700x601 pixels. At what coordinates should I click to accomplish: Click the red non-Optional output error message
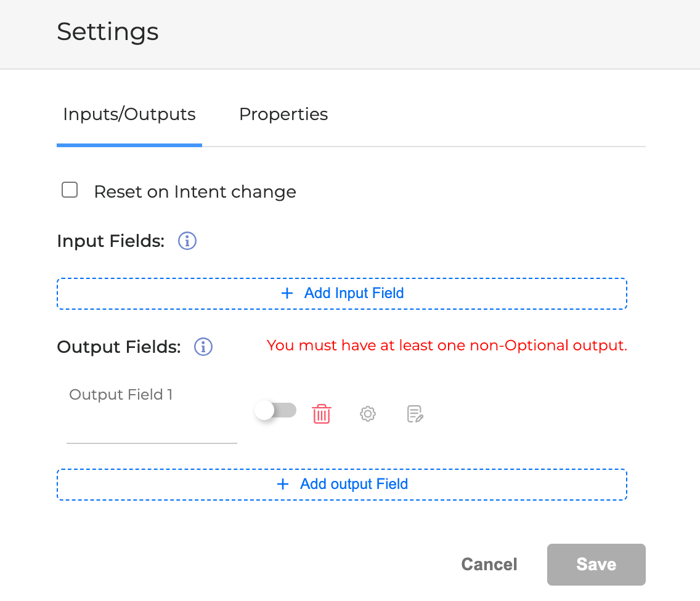click(447, 345)
